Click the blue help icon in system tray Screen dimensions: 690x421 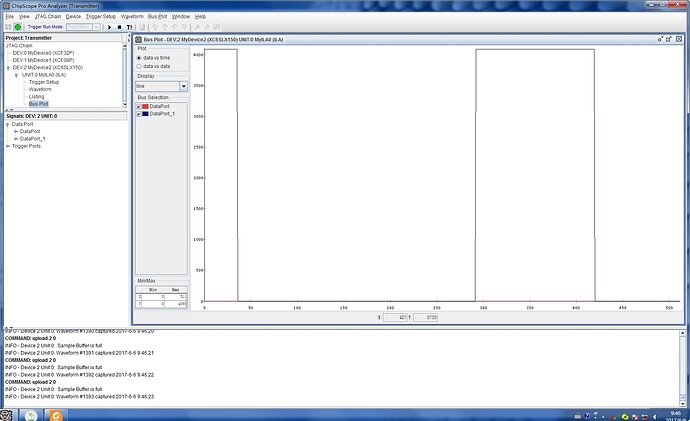pyautogui.click(x=587, y=416)
